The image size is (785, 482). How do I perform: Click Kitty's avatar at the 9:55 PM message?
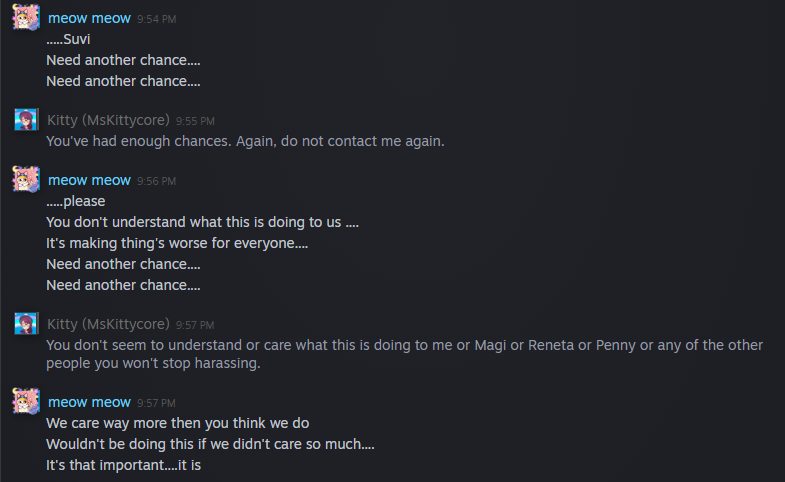[26, 120]
